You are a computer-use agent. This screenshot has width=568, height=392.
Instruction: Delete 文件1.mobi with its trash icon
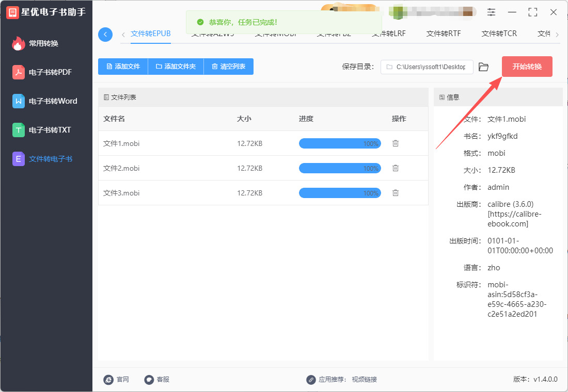tap(395, 143)
